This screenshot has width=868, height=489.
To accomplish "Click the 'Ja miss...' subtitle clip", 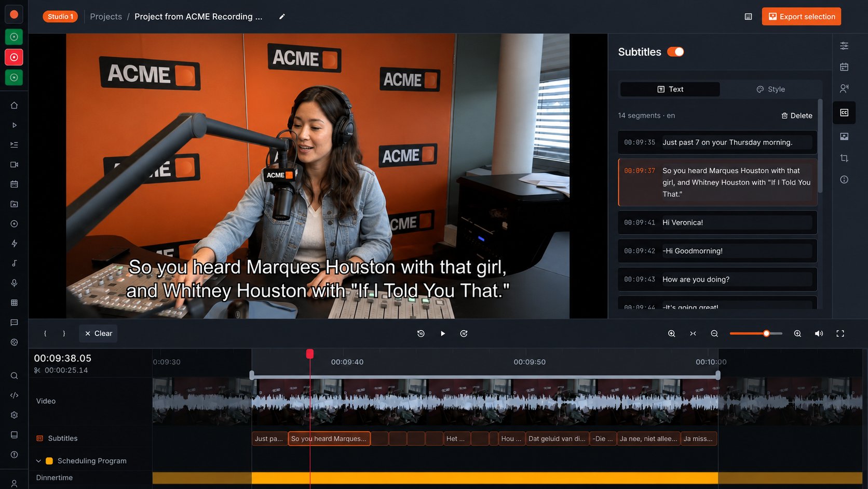I will pos(699,439).
